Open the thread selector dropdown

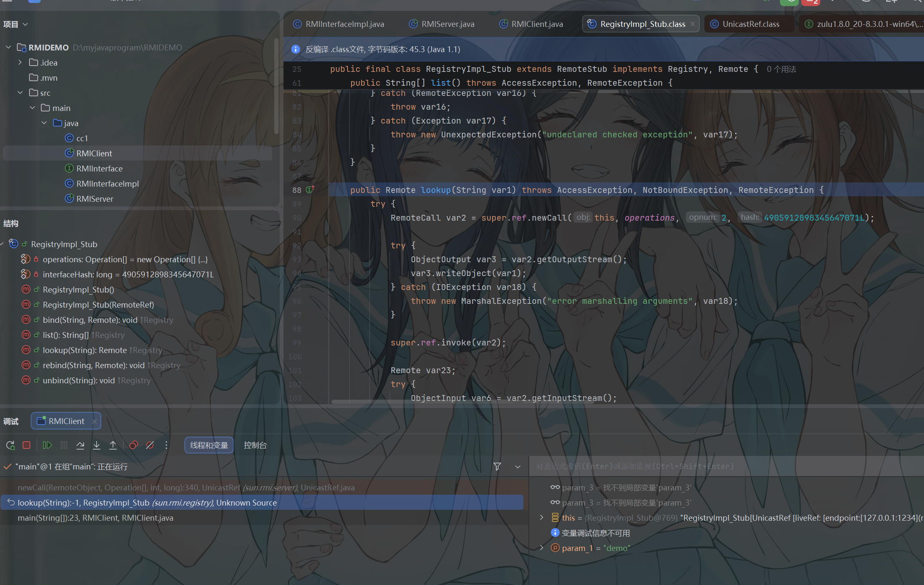click(518, 466)
